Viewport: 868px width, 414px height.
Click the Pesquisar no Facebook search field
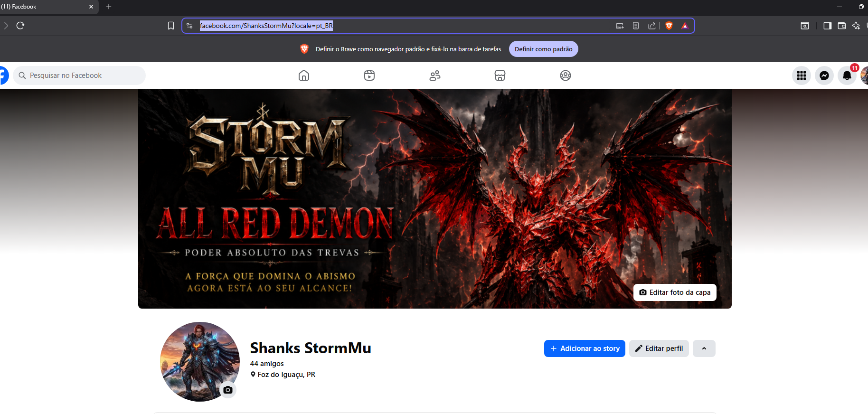79,75
